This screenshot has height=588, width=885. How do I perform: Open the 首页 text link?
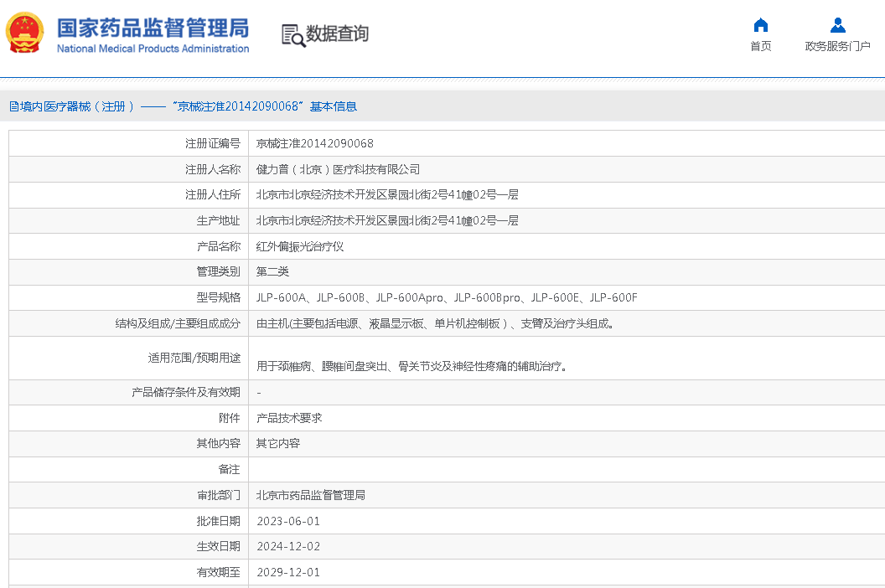point(760,46)
